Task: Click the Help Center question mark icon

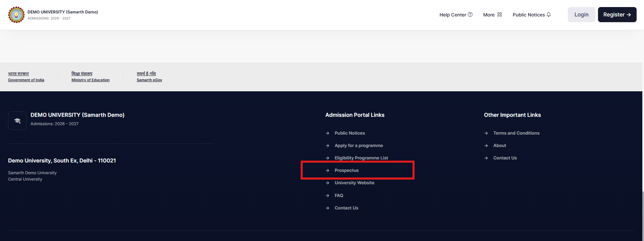Action: [470, 14]
